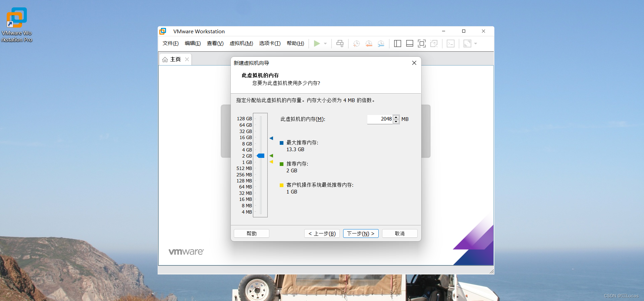This screenshot has height=301, width=644.
Task: Click the snapshot manager icon
Action: (x=381, y=43)
